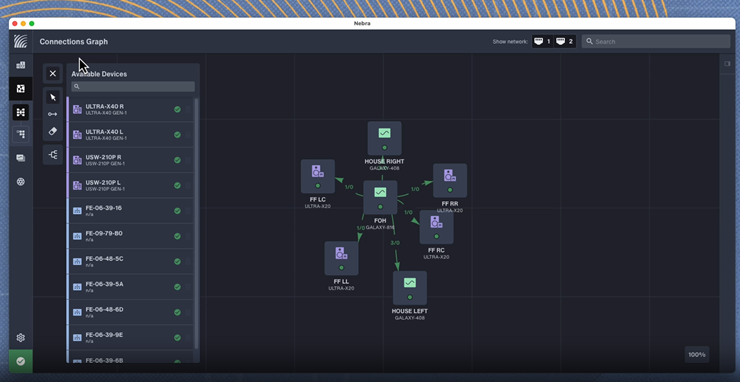Select USW-210P R device row

[131, 160]
